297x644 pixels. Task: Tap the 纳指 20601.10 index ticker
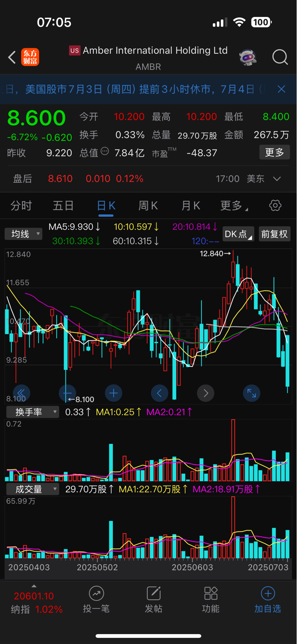click(x=36, y=603)
